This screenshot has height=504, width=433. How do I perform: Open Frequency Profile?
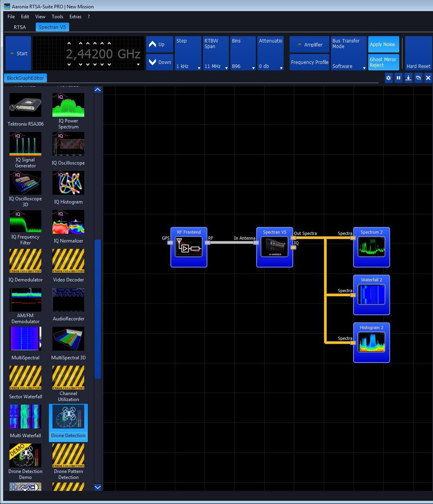[x=309, y=62]
